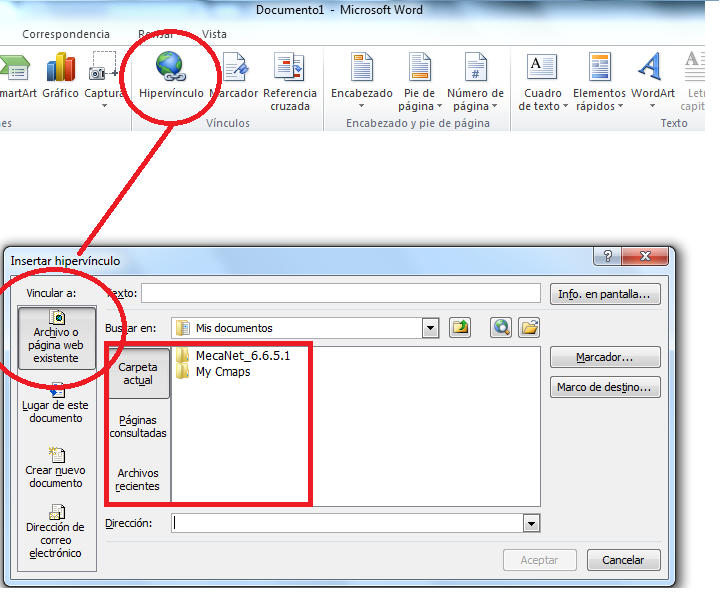720x606 pixels.
Task: Click the Hipervínculo globe icon in ribbon
Action: pos(170,67)
